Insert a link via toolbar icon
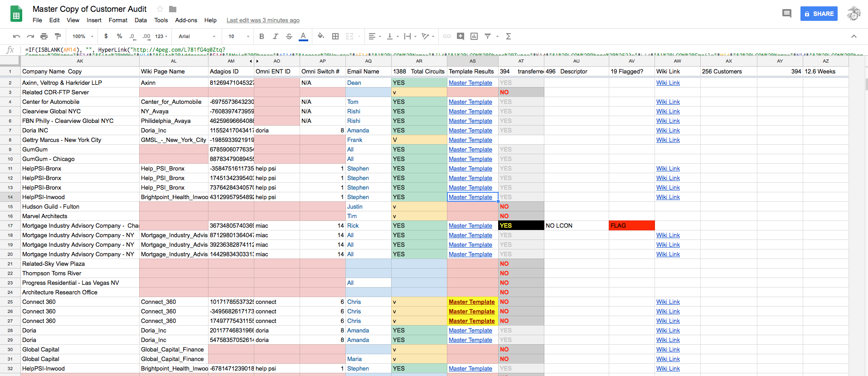868x376 pixels. [x=447, y=36]
